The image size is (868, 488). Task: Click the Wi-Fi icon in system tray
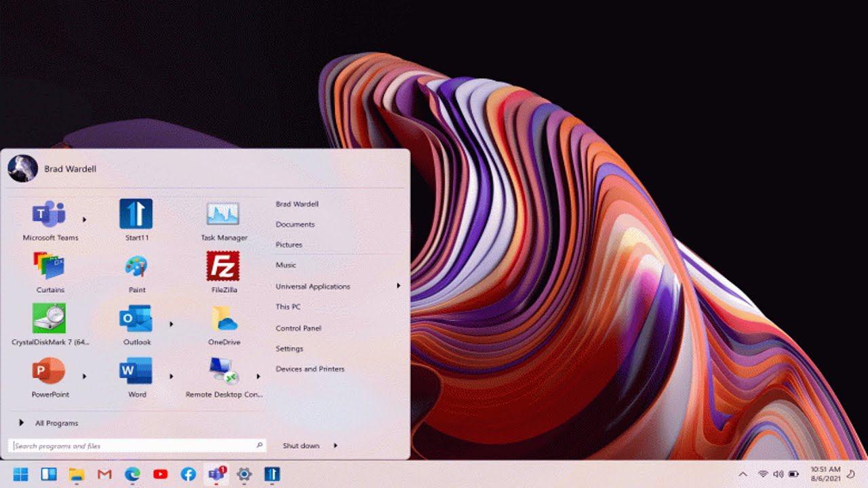pyautogui.click(x=763, y=474)
